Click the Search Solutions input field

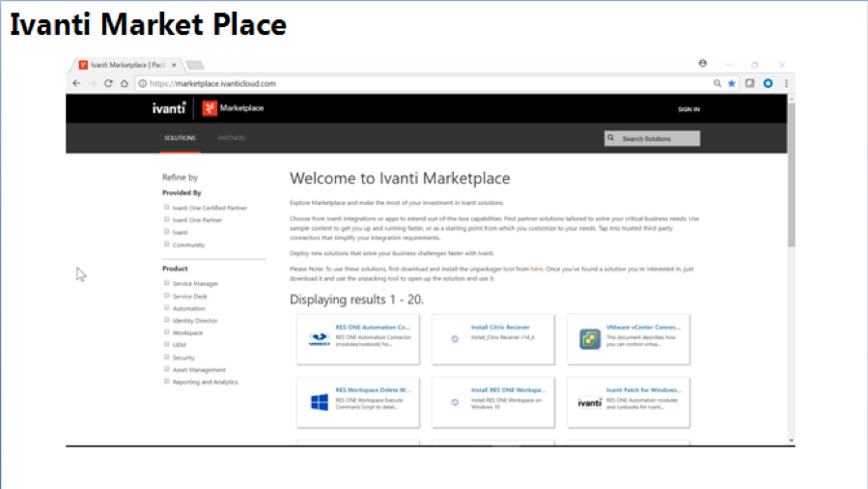click(658, 138)
